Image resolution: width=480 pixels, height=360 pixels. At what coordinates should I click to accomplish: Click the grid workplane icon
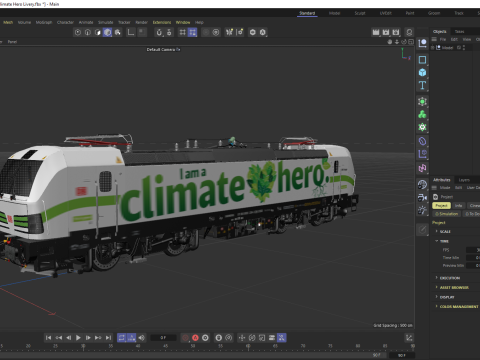pos(182,32)
